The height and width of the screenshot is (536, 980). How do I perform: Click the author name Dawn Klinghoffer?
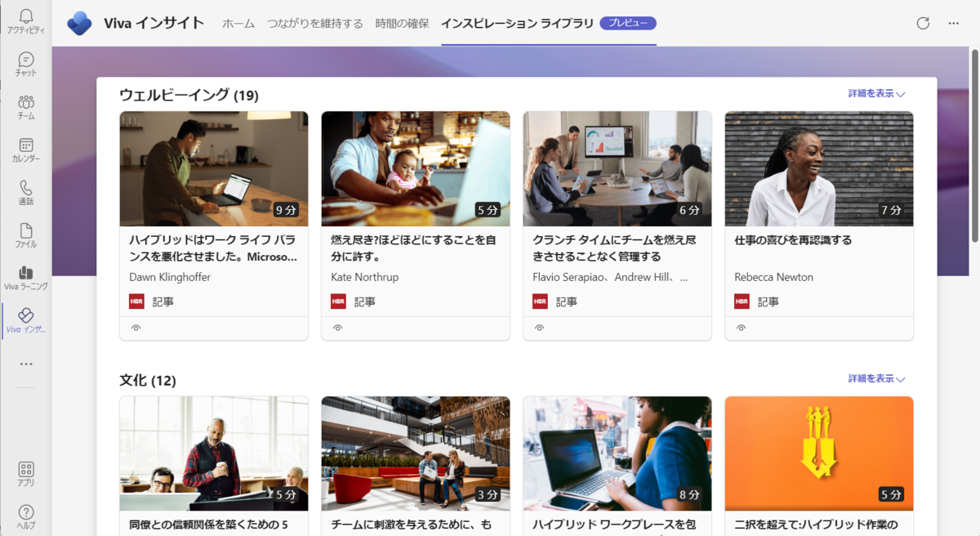[x=170, y=277]
